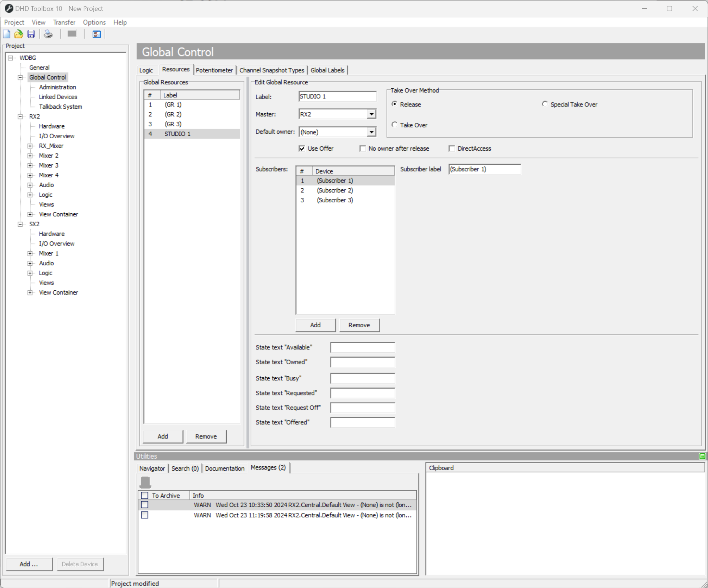This screenshot has height=588, width=708.
Task: Click the gray transfer toolbar icon
Action: click(x=71, y=34)
